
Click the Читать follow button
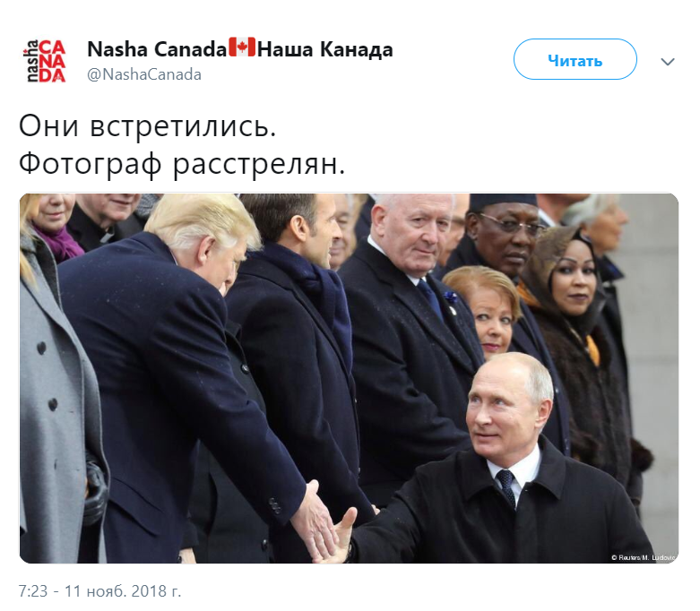[575, 59]
